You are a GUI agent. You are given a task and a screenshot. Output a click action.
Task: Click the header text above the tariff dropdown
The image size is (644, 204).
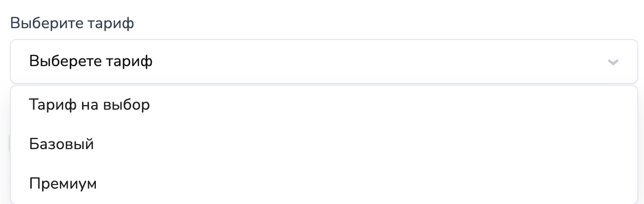pos(72,23)
